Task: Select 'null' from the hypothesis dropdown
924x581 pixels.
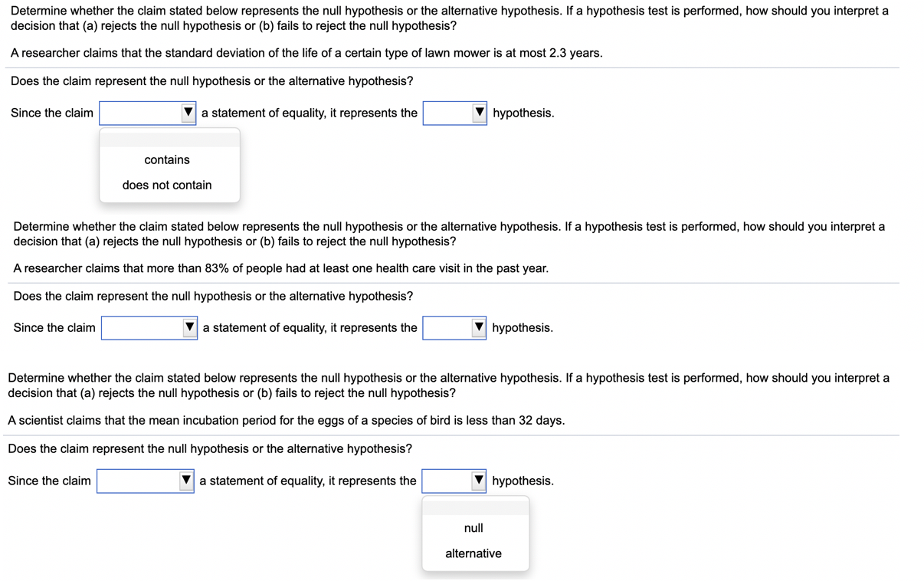Action: pyautogui.click(x=473, y=527)
